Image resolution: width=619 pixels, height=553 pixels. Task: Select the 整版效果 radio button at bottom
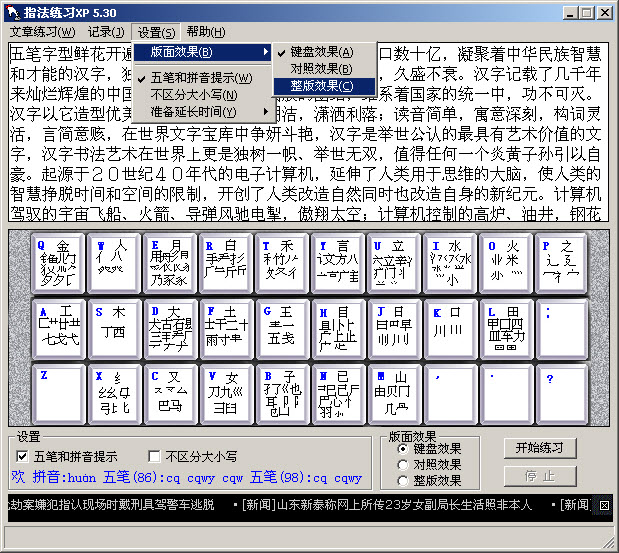coord(402,480)
